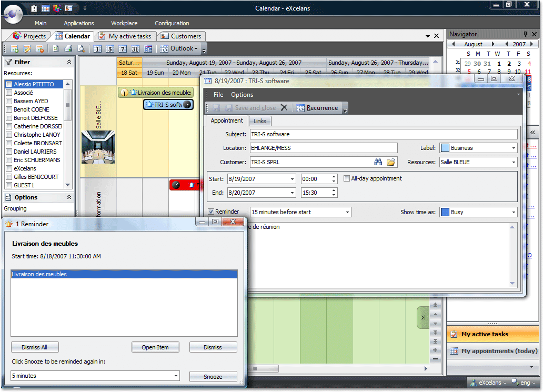
Task: Uncheck the Reminder checkbox
Action: 212,212
